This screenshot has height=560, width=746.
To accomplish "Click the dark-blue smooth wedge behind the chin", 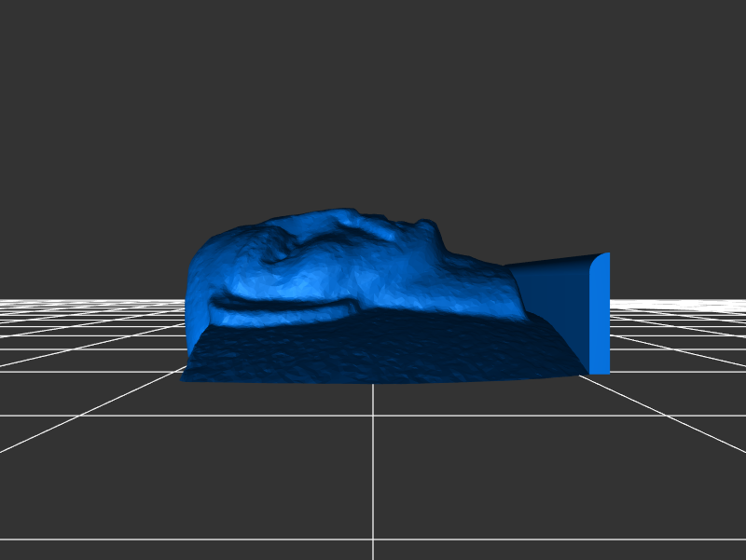I will click(555, 298).
